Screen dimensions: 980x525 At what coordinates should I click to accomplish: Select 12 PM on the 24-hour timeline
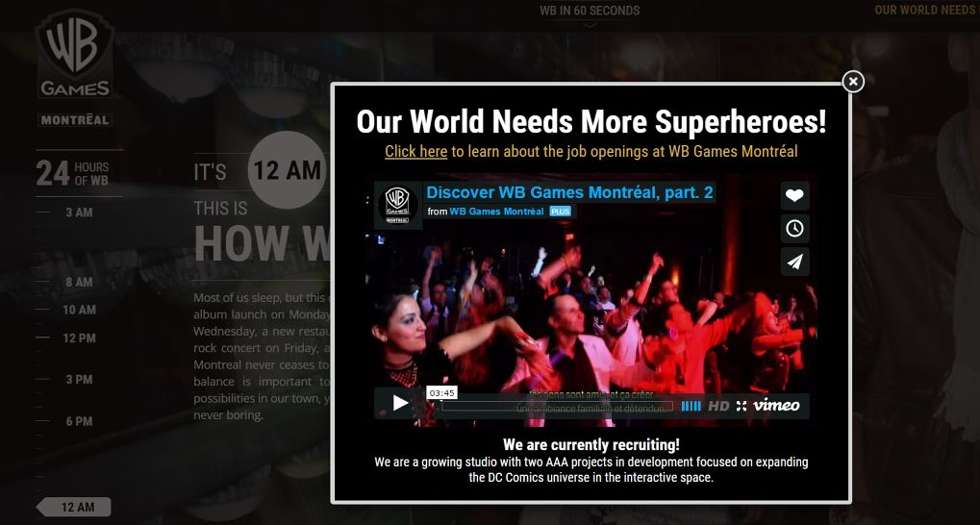pyautogui.click(x=79, y=338)
